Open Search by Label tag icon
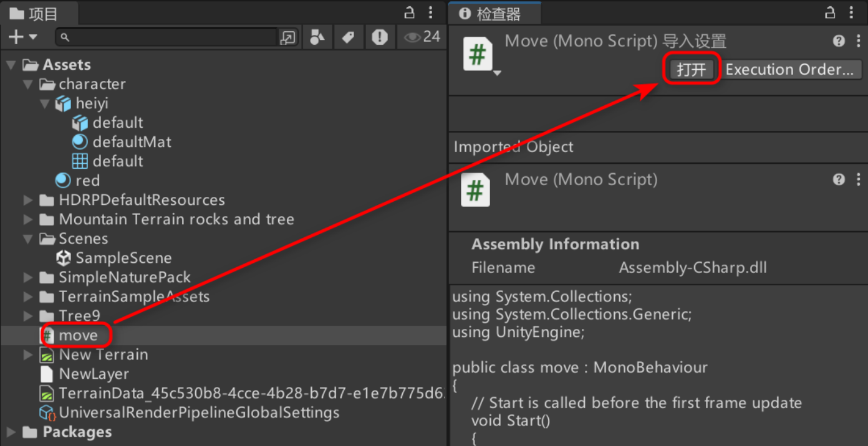This screenshot has height=446, width=868. pyautogui.click(x=348, y=37)
